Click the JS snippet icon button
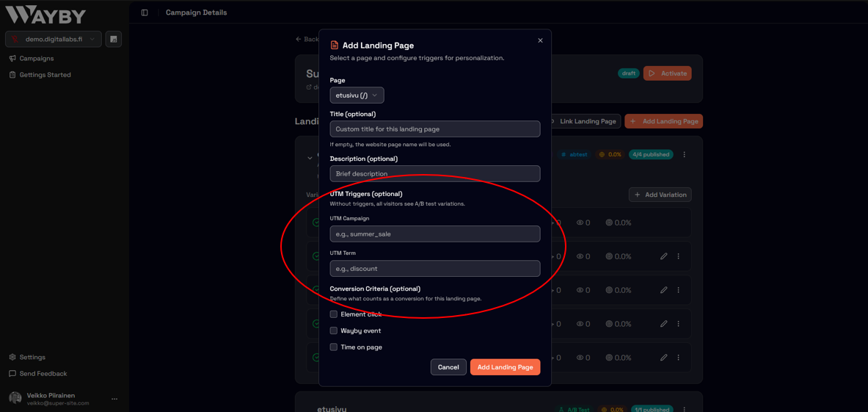 tap(114, 40)
